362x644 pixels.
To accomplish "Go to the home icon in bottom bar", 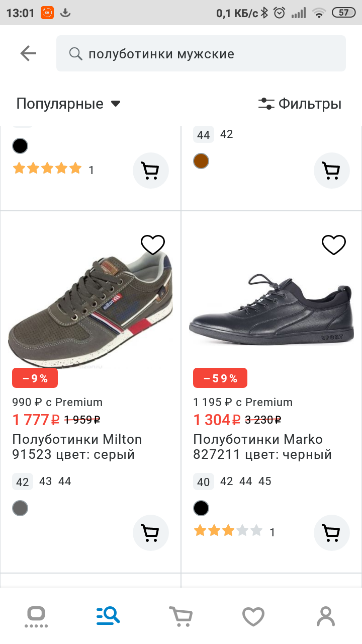I will tap(36, 616).
